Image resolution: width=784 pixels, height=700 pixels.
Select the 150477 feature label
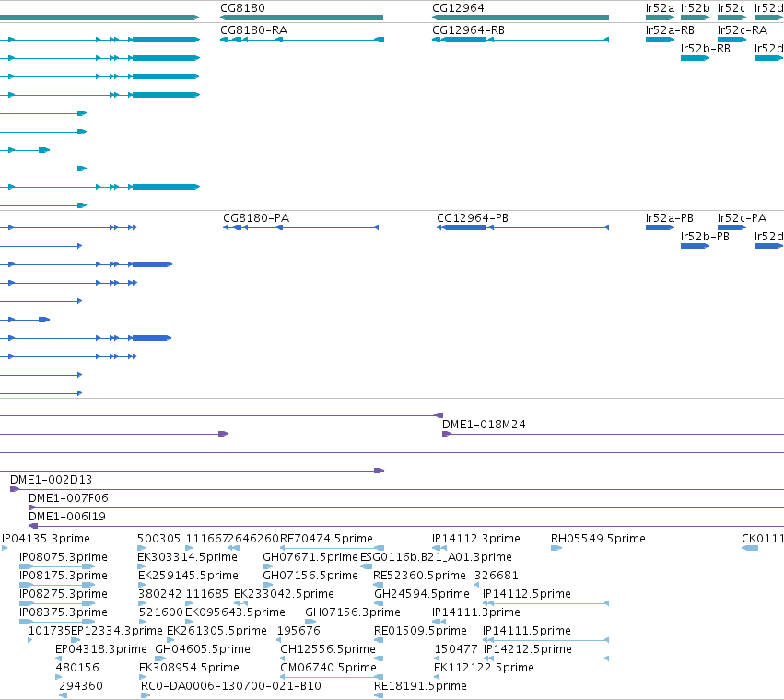[x=456, y=649]
